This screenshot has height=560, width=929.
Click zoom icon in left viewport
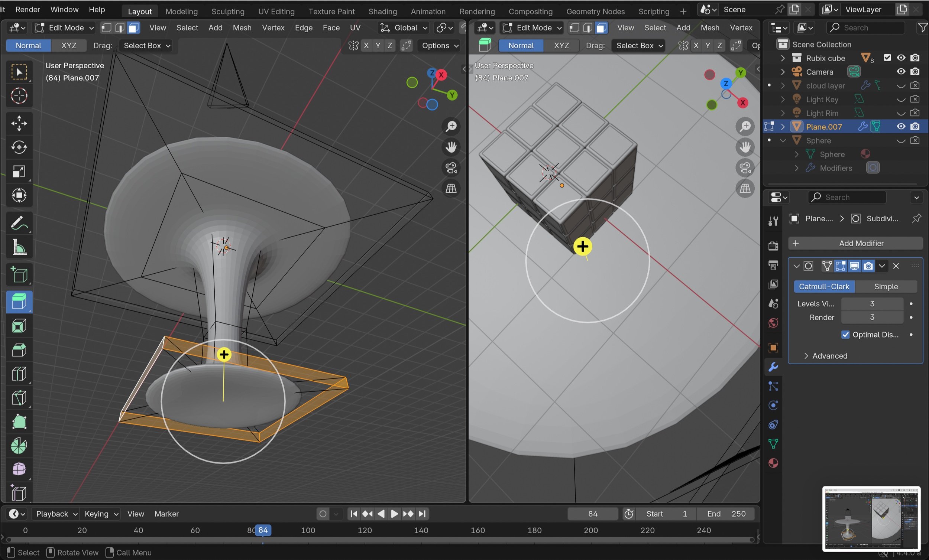click(x=451, y=126)
